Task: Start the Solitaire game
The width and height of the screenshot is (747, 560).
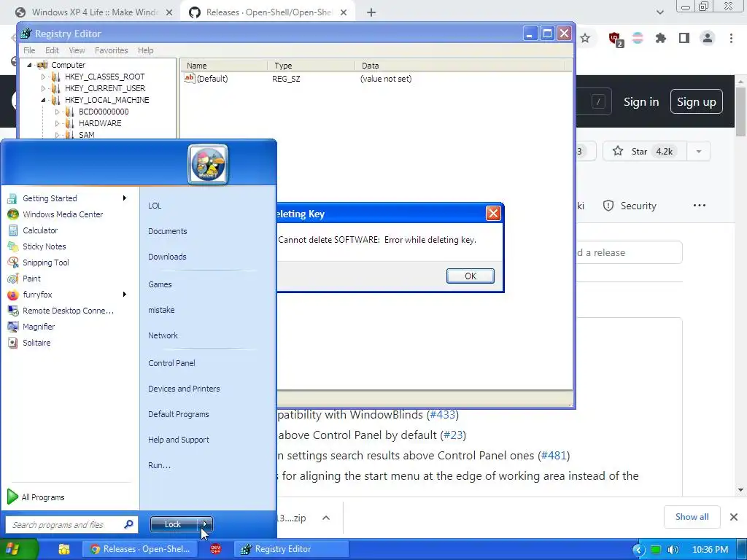Action: tap(36, 343)
